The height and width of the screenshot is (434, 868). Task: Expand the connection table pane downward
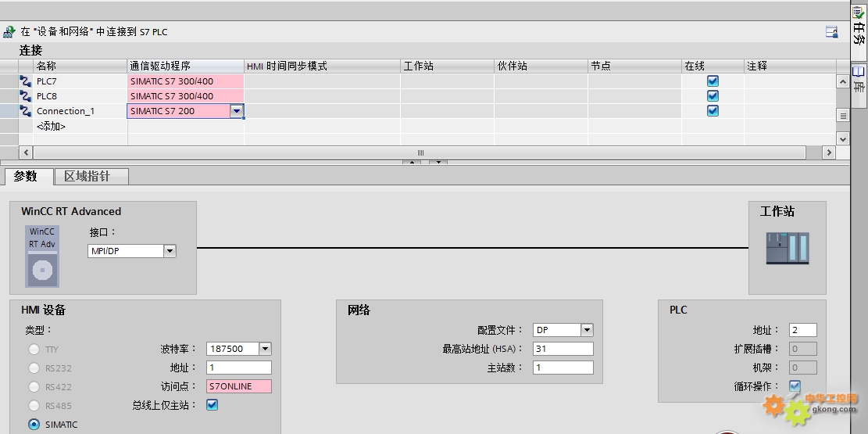[x=438, y=162]
